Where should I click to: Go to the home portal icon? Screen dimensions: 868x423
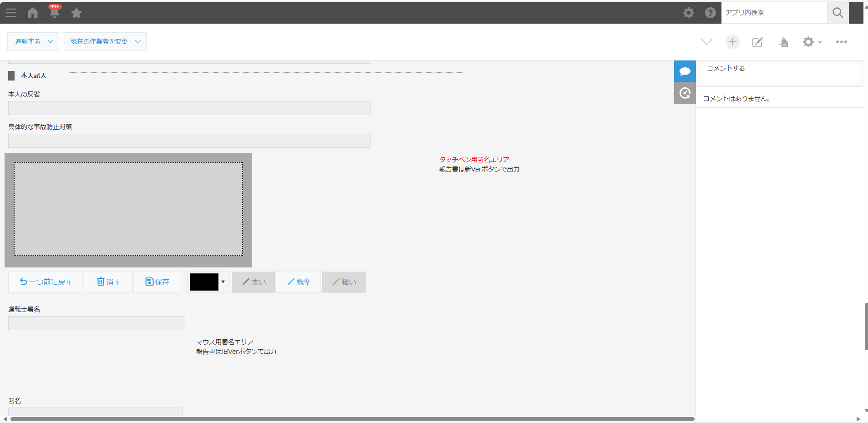(x=33, y=13)
